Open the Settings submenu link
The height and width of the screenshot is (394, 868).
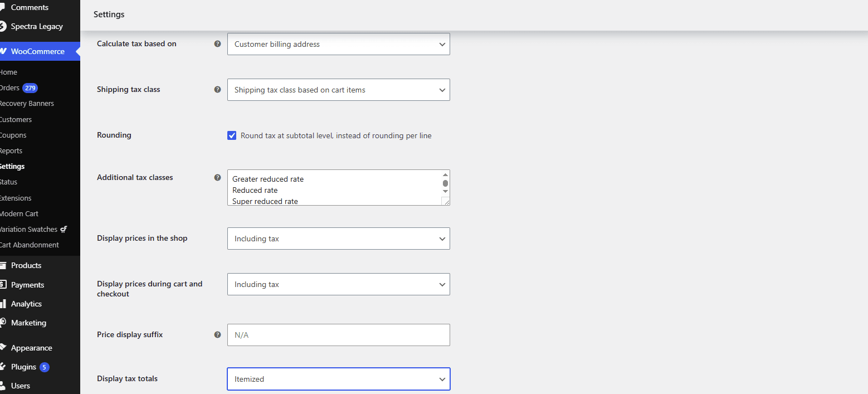tap(12, 167)
